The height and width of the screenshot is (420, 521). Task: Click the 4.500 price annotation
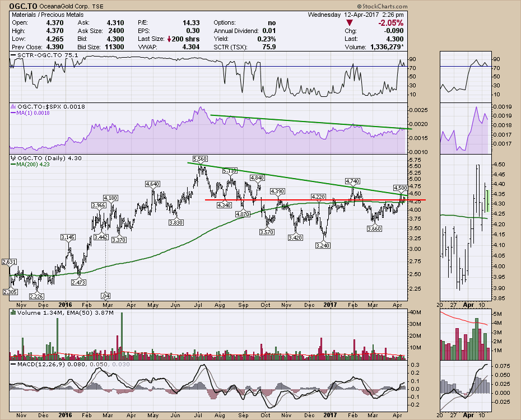[x=401, y=188]
